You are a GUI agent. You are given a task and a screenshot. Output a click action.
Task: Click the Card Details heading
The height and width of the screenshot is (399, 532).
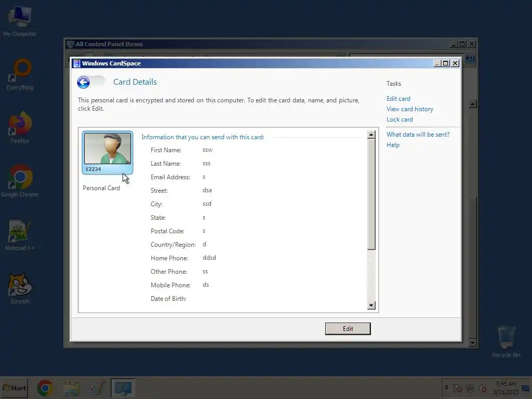point(135,82)
